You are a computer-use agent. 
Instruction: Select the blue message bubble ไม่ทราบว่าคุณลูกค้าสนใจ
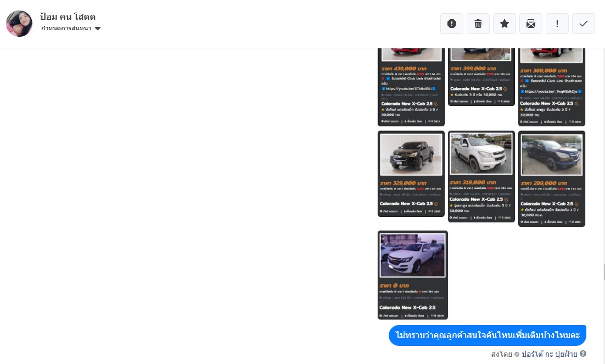point(488,335)
